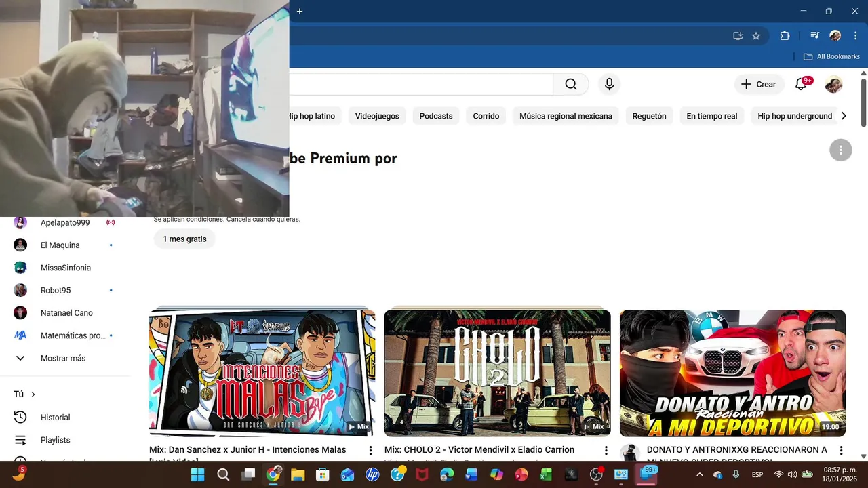Open options for Intenciones Malas mix
The width and height of the screenshot is (868, 488).
(370, 450)
